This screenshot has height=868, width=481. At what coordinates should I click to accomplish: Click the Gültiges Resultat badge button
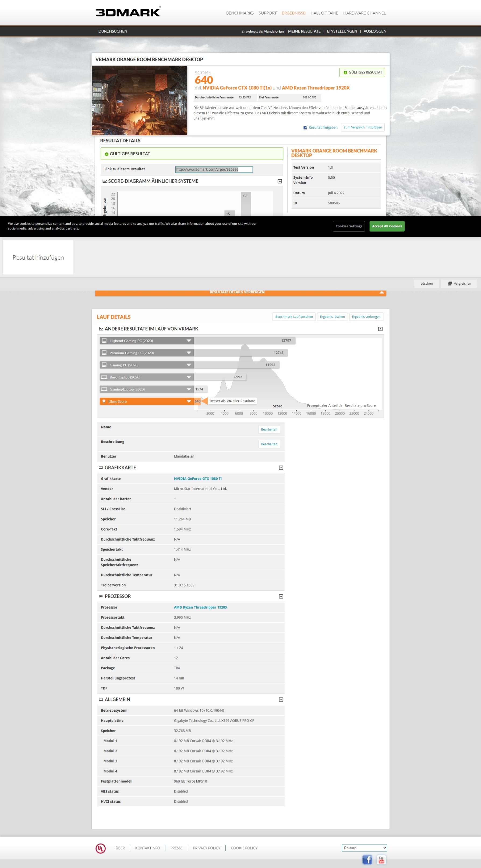click(362, 72)
